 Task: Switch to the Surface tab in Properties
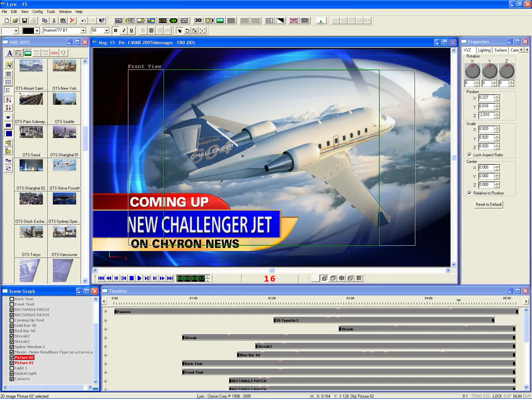(500, 50)
